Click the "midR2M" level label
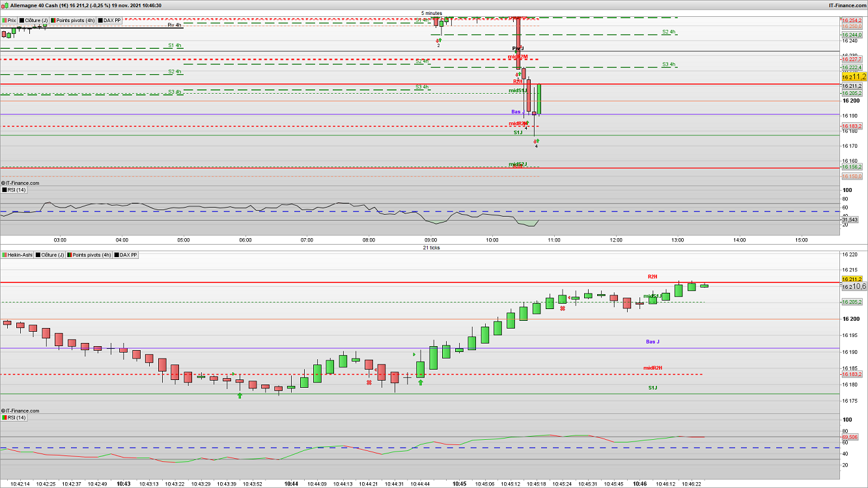The width and height of the screenshot is (868, 488). pos(518,57)
